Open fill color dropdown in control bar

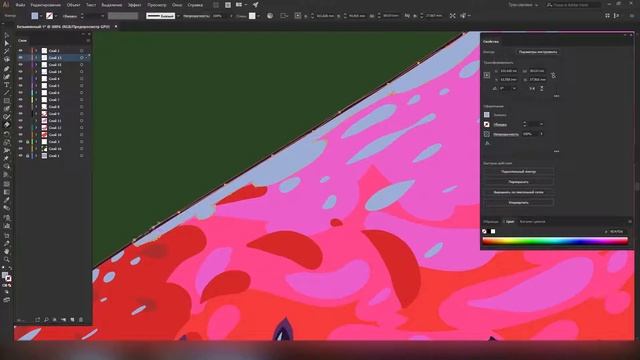pyautogui.click(x=41, y=16)
